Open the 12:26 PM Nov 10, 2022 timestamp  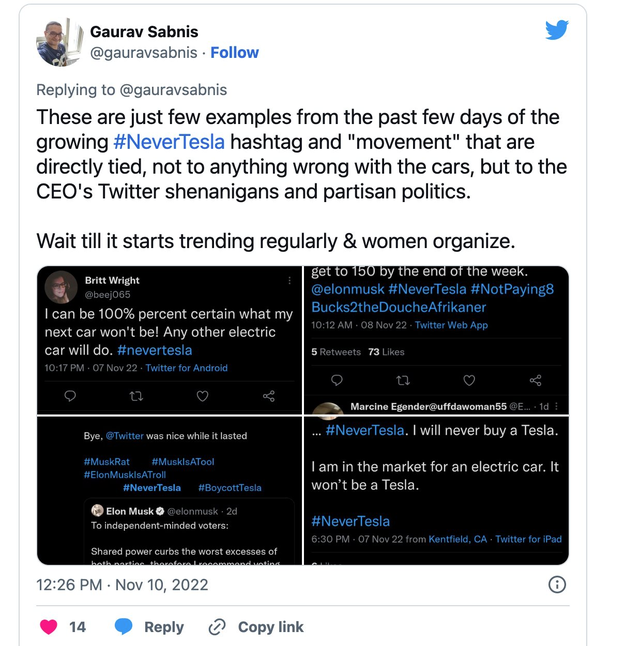click(x=122, y=585)
